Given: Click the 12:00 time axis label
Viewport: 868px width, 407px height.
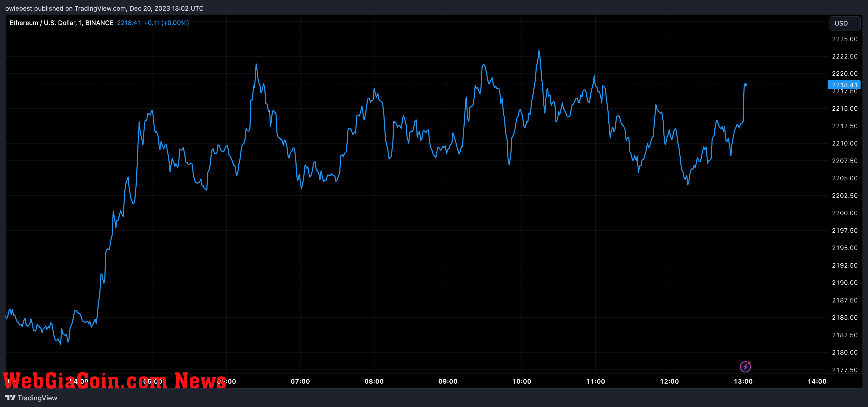Looking at the screenshot, I should point(669,381).
